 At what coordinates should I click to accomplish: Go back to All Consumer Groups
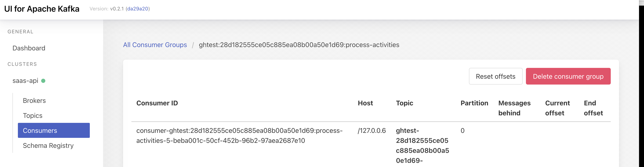click(155, 45)
